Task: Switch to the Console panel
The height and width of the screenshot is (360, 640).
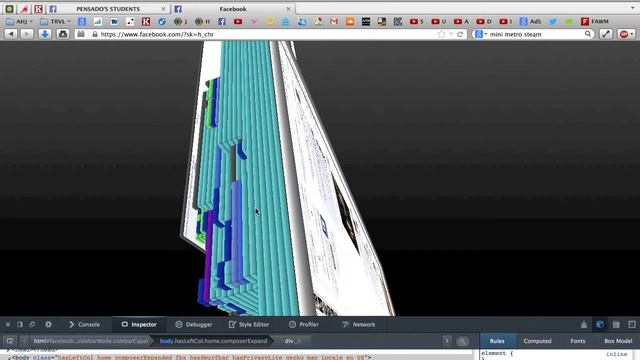Action: click(84, 324)
